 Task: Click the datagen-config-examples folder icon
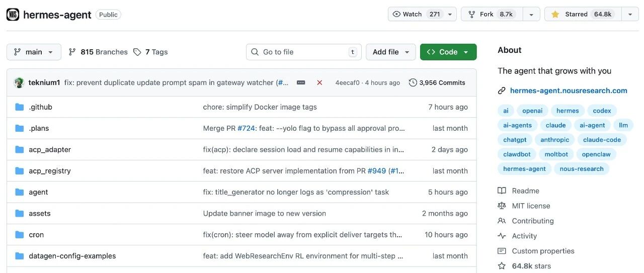point(20,256)
